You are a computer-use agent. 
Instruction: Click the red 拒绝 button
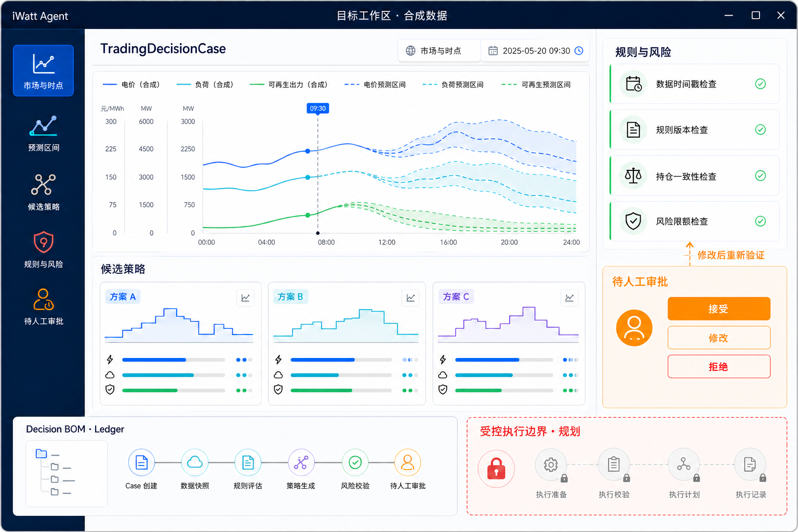click(719, 366)
